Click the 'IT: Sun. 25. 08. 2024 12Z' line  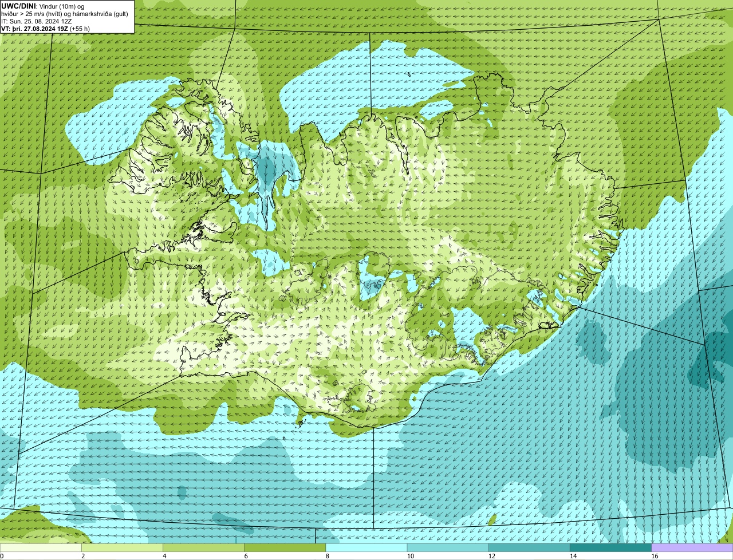tap(37, 21)
